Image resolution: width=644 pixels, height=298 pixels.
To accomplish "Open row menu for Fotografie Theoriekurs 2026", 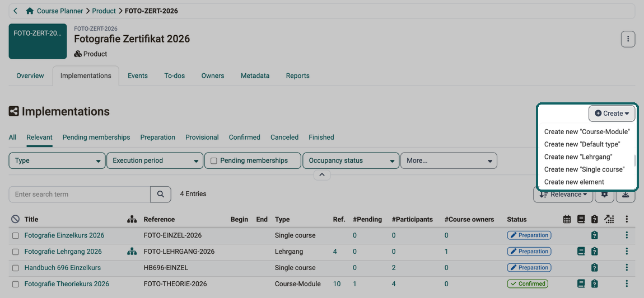I will click(627, 283).
